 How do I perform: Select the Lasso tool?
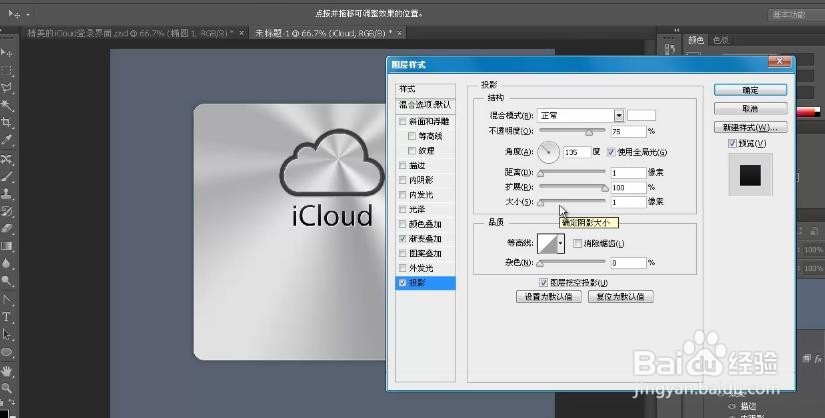6,87
